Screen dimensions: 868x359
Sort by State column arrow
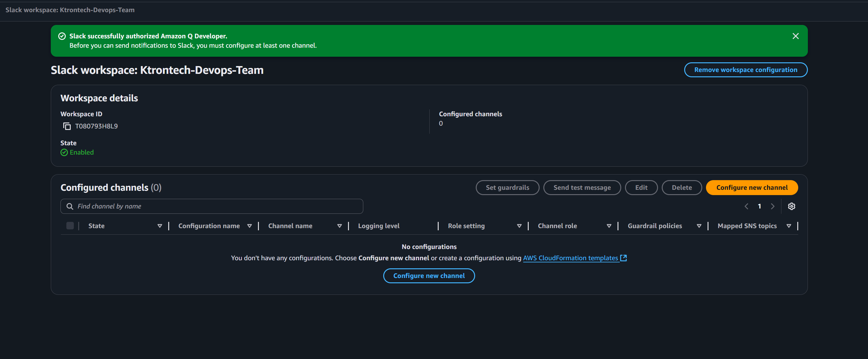[160, 226]
